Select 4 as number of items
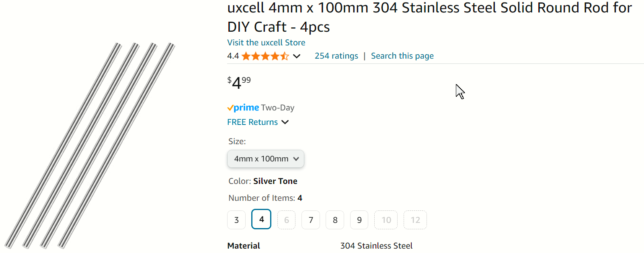Screen dimensions: 644x253 click(261, 219)
